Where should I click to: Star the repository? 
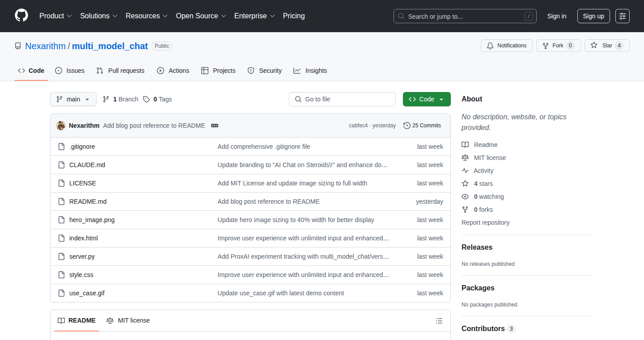[607, 46]
